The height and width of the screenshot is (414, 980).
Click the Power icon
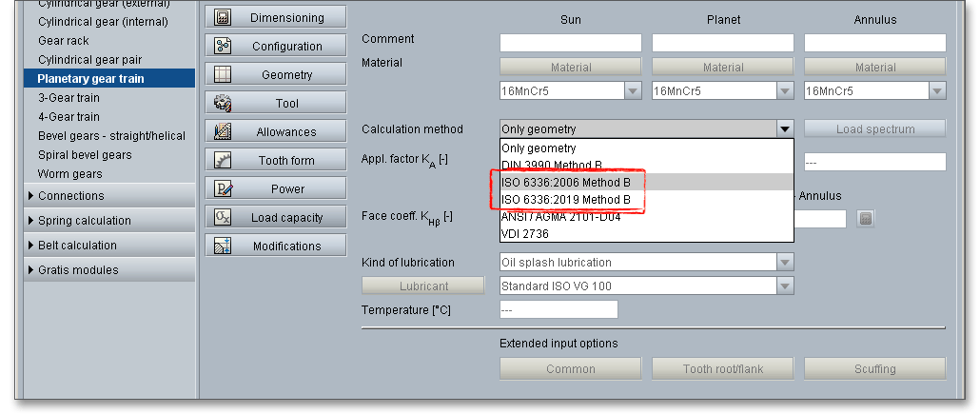click(224, 188)
